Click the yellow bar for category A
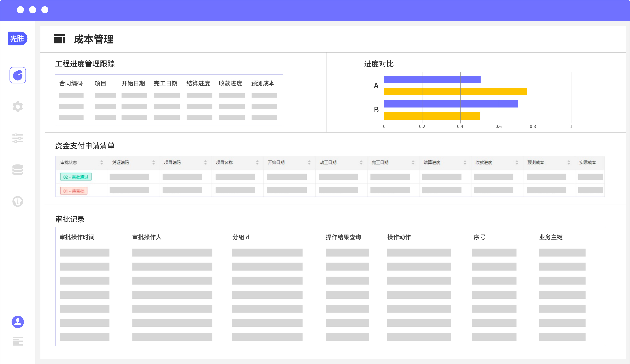This screenshot has width=630, height=364. tap(456, 92)
